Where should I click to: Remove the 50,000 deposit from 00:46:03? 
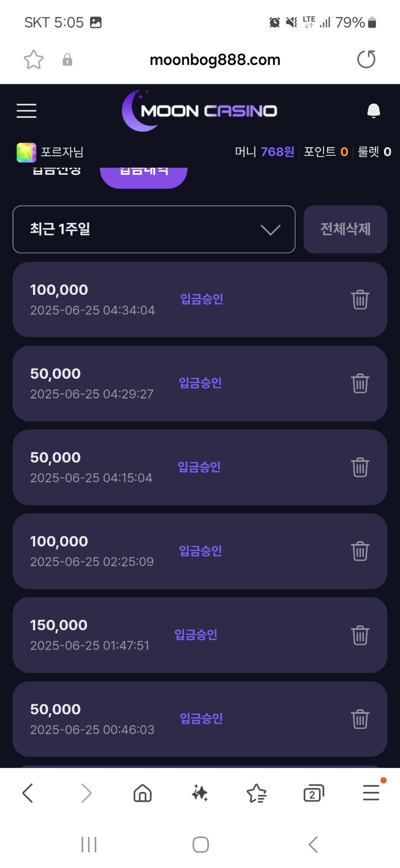[360, 719]
